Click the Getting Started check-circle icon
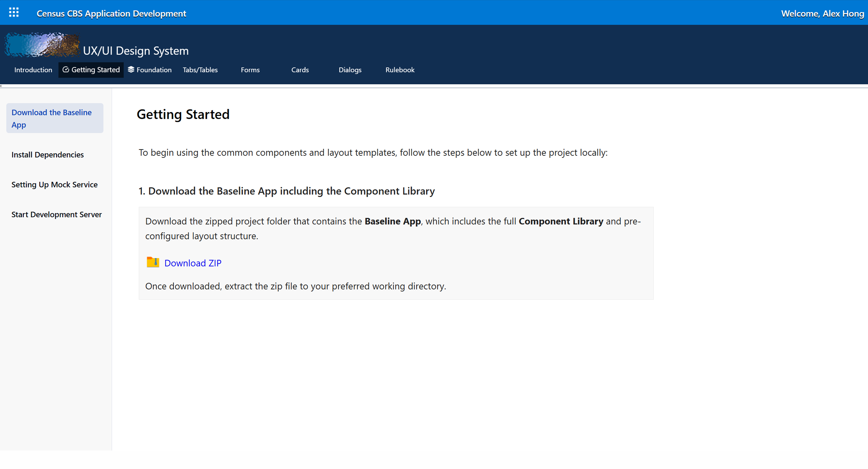The image size is (868, 469). pos(66,70)
